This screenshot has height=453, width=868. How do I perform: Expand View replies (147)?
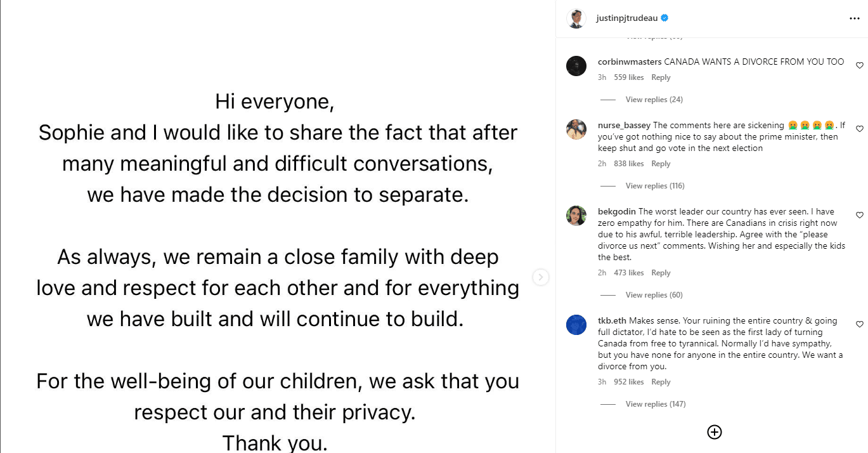click(656, 404)
